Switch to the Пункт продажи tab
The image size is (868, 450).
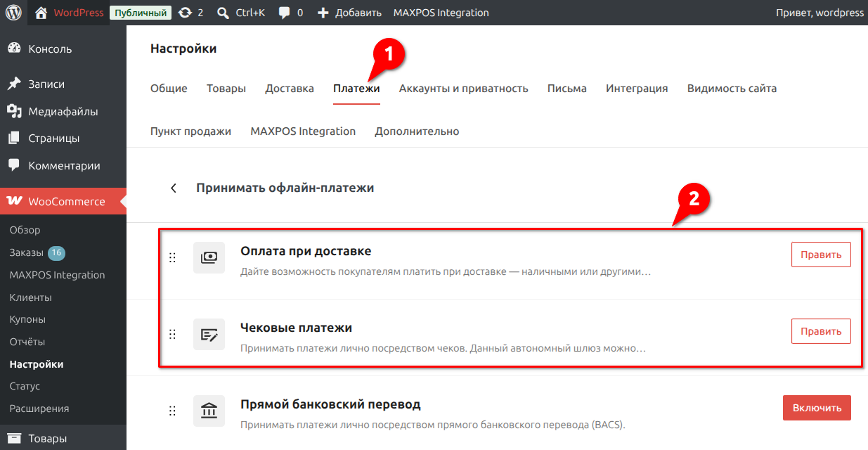(190, 131)
